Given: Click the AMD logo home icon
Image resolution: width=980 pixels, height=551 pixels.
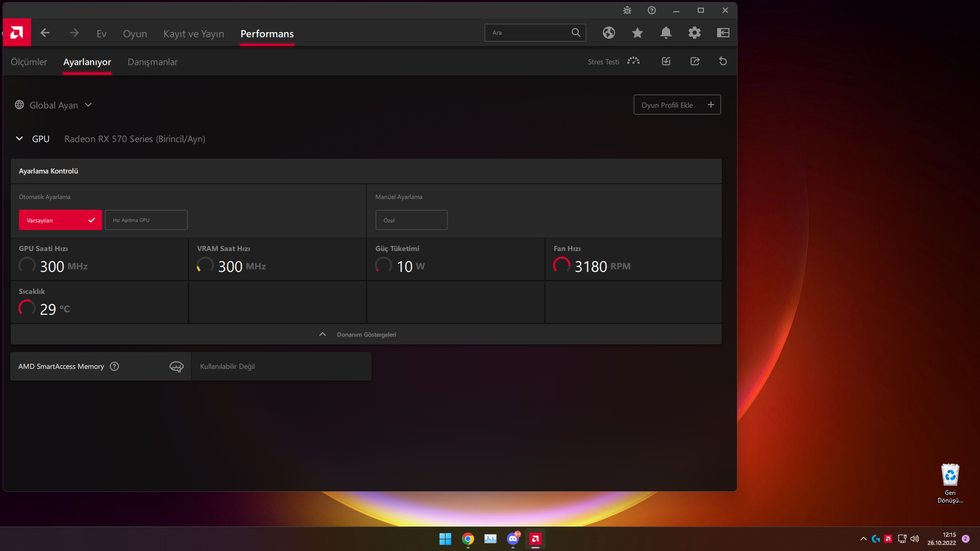Looking at the screenshot, I should click(17, 33).
